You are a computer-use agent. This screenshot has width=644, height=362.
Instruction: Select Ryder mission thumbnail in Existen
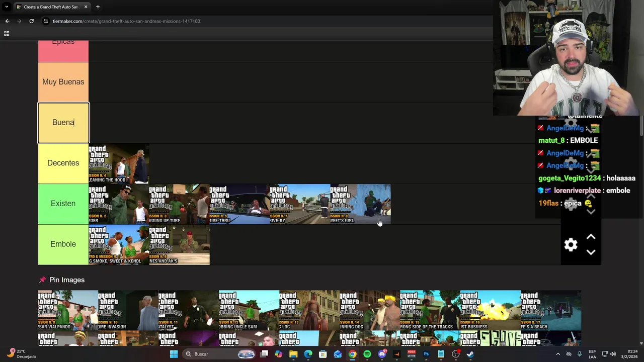pos(119,204)
